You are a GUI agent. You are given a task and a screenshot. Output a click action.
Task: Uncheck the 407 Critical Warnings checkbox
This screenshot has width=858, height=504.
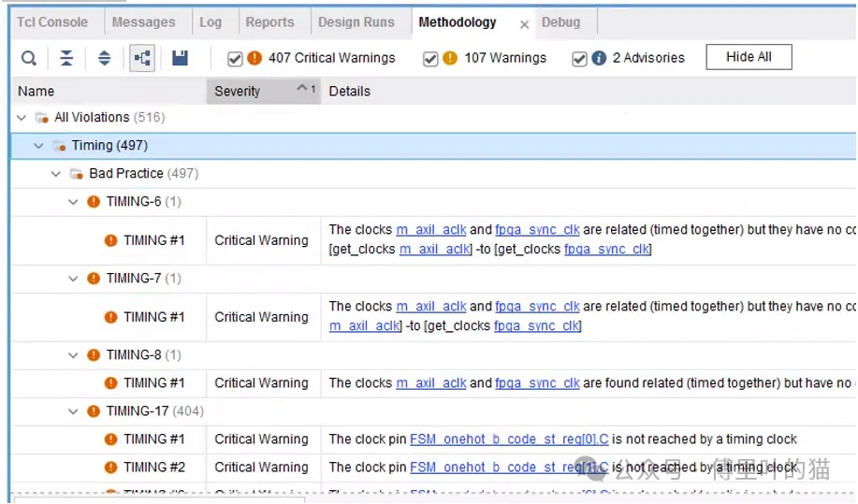[x=235, y=59]
